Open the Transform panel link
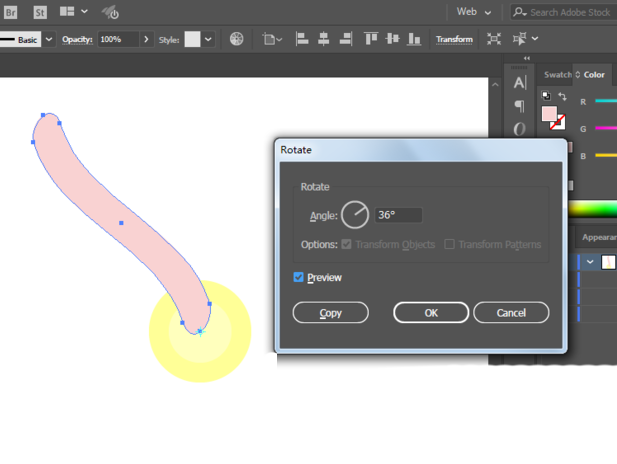This screenshot has width=617, height=464. pyautogui.click(x=454, y=39)
